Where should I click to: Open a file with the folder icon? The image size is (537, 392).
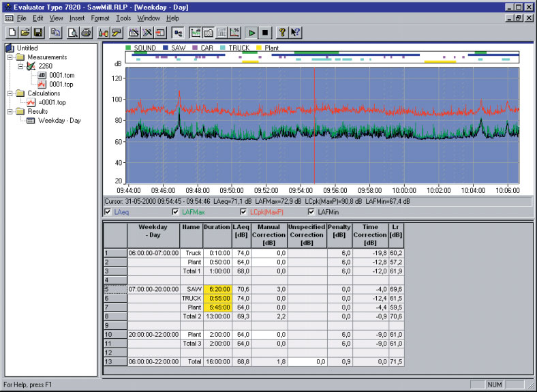coord(25,32)
